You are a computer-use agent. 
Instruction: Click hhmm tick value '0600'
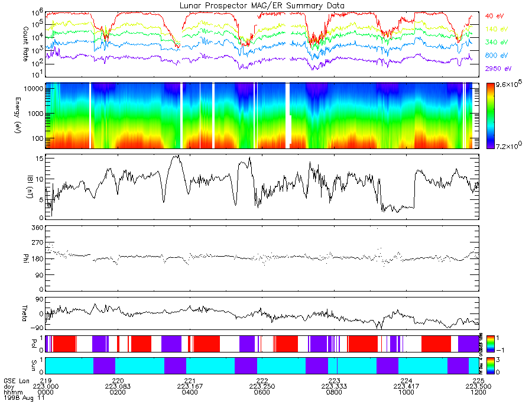[x=262, y=392]
